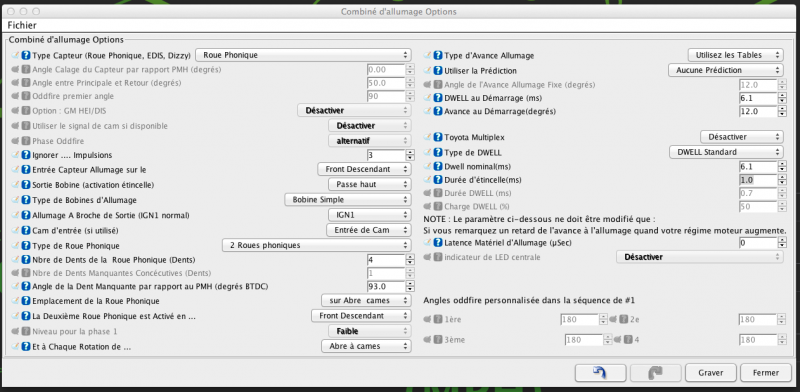This screenshot has height=392, width=800.
Task: Open Aucune Prédiction dropdown
Action: coord(726,70)
